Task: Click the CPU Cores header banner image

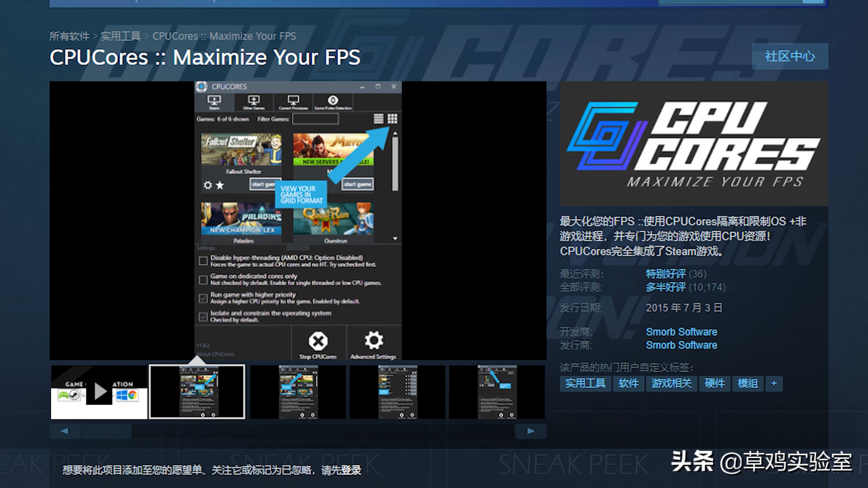Action: coord(694,144)
